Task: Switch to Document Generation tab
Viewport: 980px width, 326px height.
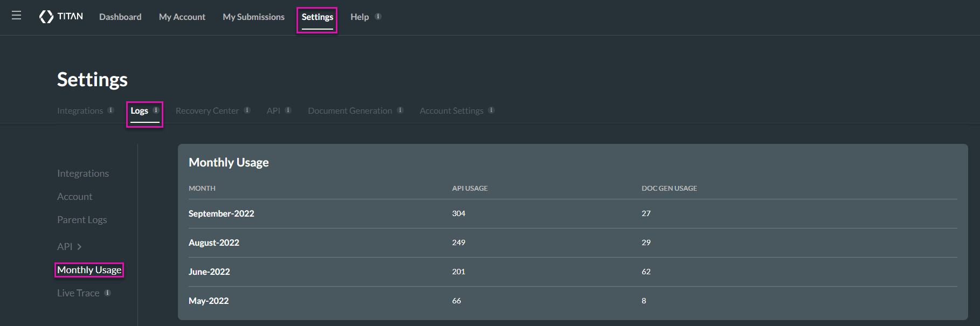Action: click(350, 110)
